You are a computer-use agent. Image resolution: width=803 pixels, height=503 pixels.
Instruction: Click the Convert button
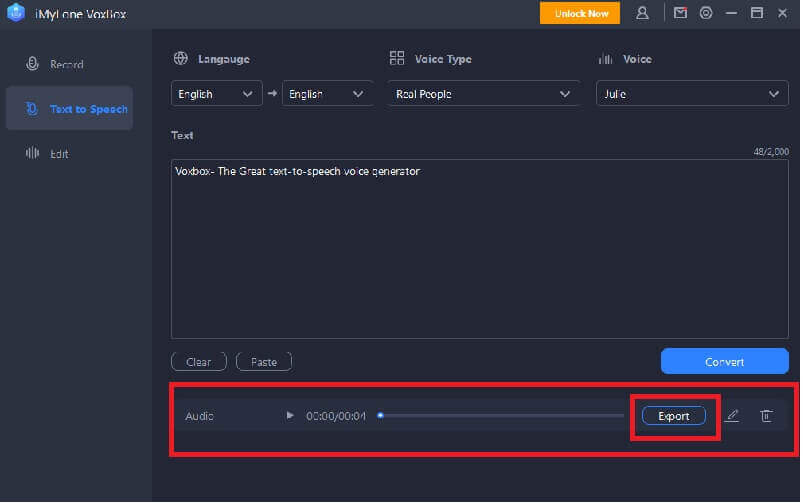coord(725,362)
